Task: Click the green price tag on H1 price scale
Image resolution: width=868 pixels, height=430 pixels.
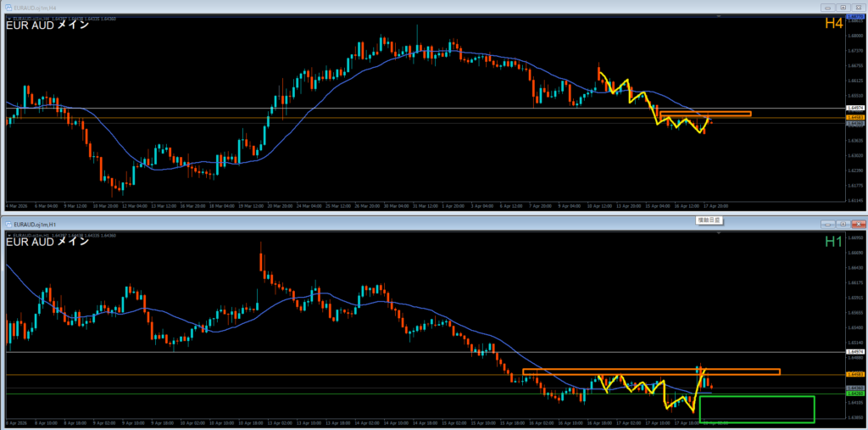Action: 854,394
